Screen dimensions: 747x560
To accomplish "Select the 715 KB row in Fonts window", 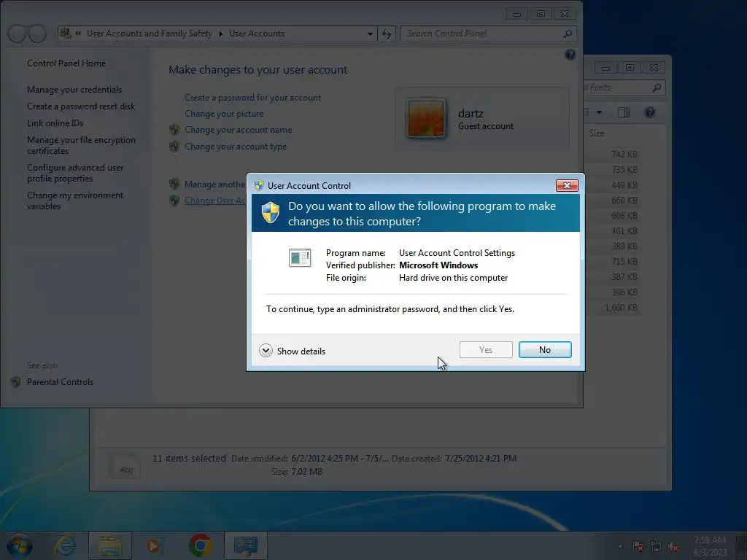I will coord(613,262).
